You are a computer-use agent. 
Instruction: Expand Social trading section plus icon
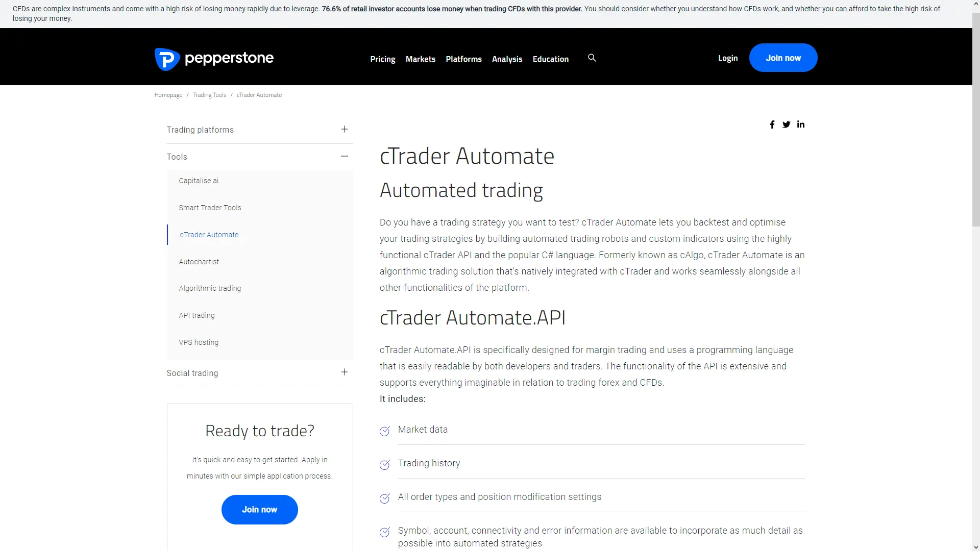point(345,372)
